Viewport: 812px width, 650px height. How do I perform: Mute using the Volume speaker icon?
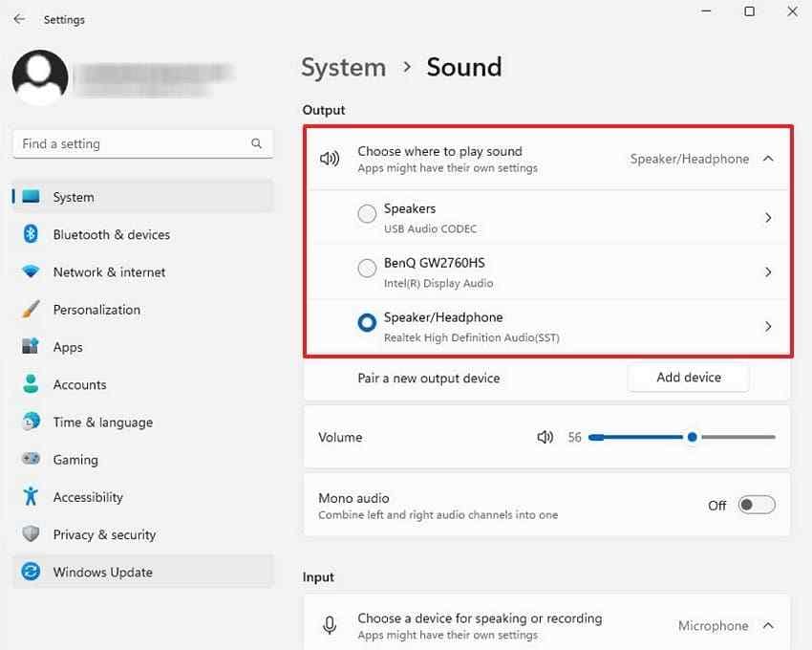(x=545, y=437)
